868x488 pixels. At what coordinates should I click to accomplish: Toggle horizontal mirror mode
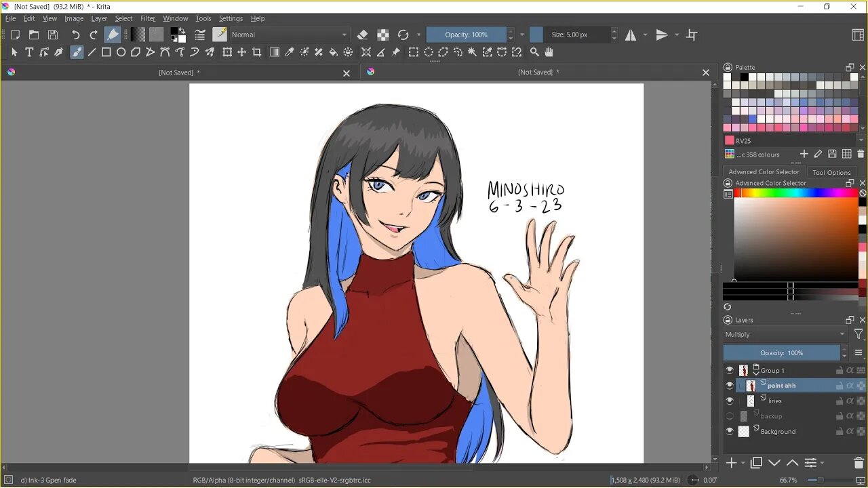pos(631,35)
